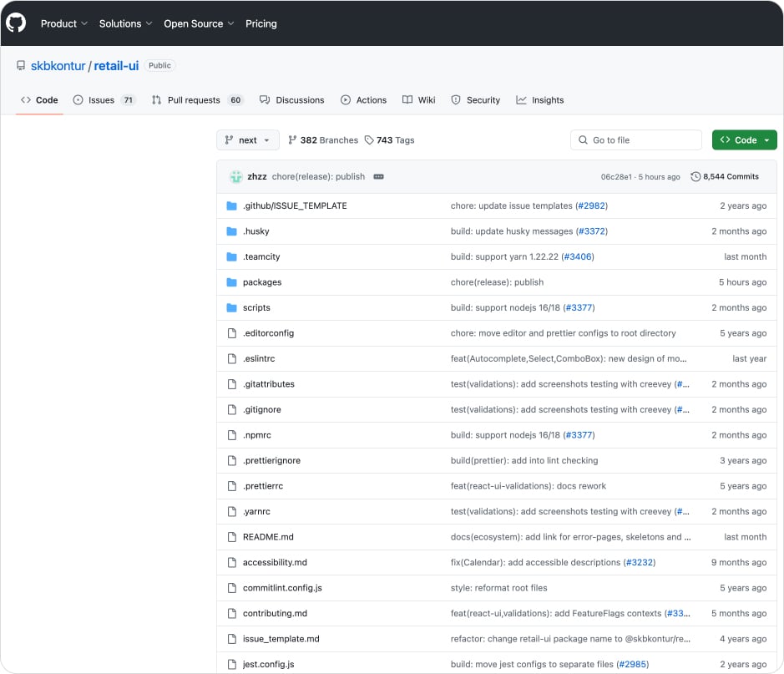
Task: Open the next branch selector dropdown
Action: point(247,139)
